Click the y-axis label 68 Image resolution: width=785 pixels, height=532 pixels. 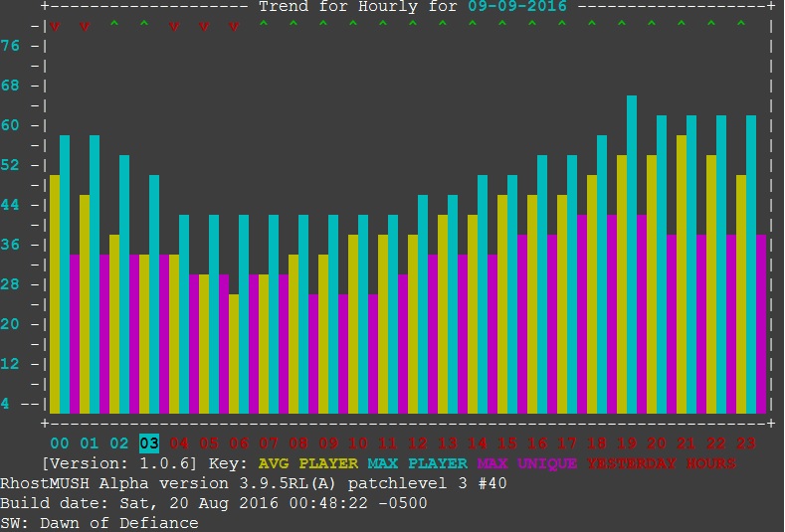10,86
